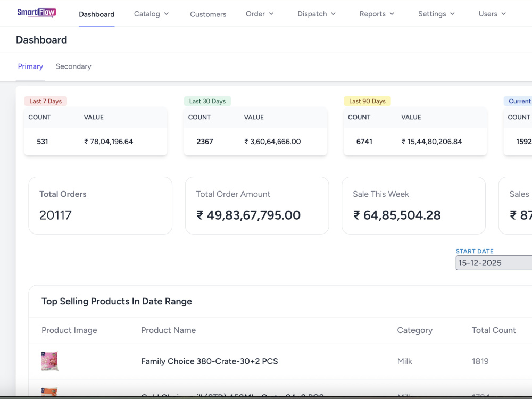The width and height of the screenshot is (532, 399).
Task: Click the Last 90 Days badge
Action: 367,101
